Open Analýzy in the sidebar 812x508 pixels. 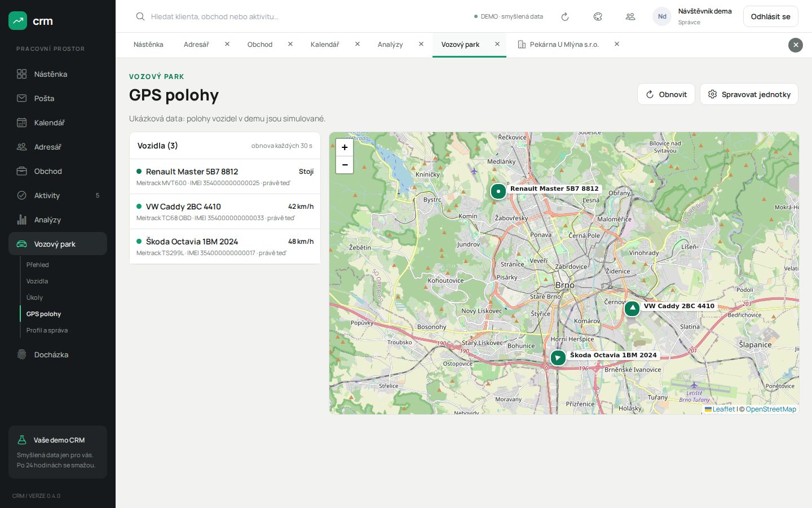click(x=58, y=220)
